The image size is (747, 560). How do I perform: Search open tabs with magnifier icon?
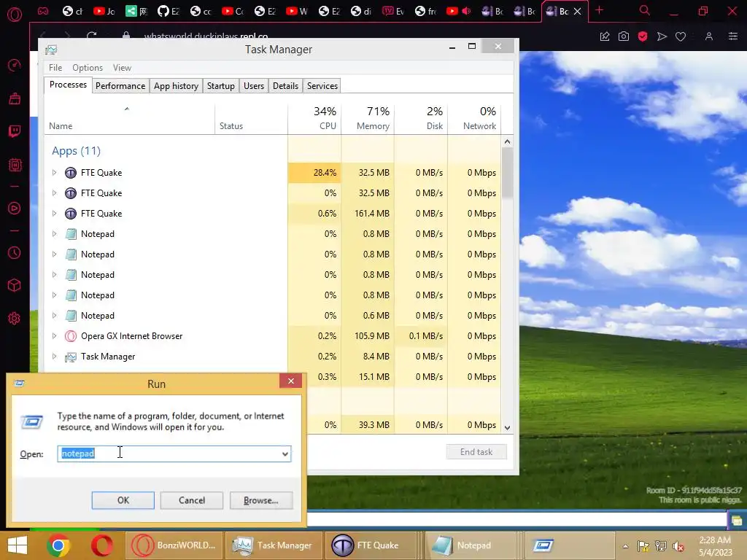(644, 10)
